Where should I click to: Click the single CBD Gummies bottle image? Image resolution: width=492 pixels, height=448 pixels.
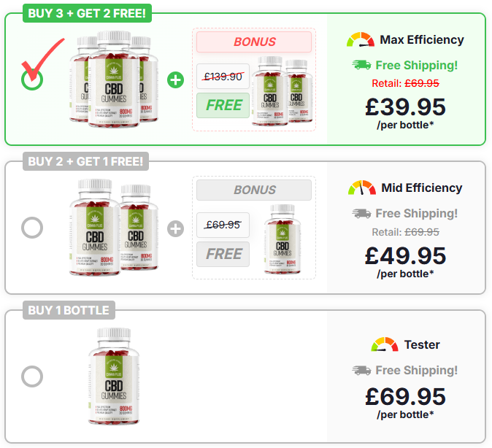[x=114, y=376]
